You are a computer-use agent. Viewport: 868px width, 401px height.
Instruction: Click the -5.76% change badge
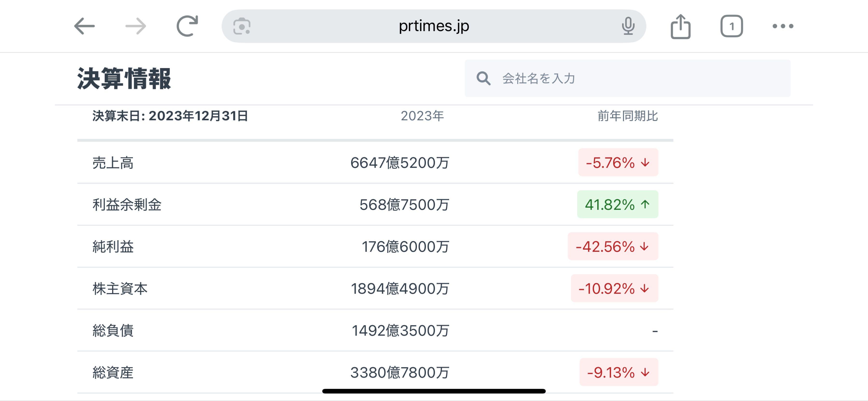618,162
